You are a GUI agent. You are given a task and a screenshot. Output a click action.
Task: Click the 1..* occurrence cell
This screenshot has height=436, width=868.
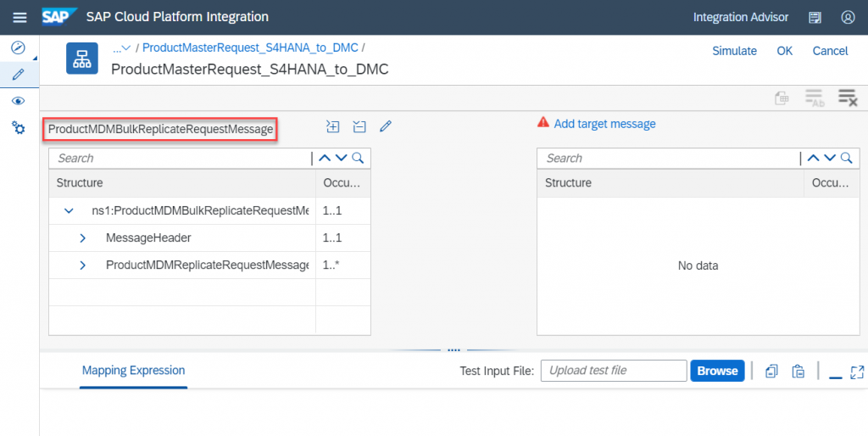(342, 266)
